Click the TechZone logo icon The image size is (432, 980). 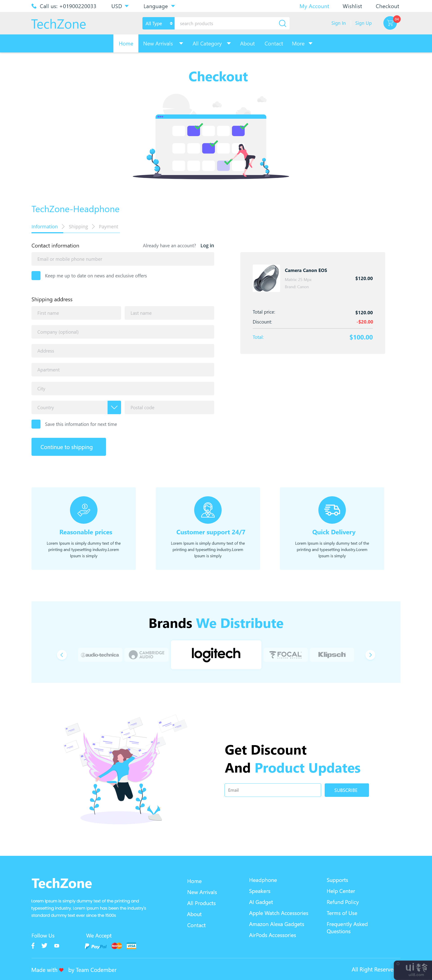(x=58, y=24)
